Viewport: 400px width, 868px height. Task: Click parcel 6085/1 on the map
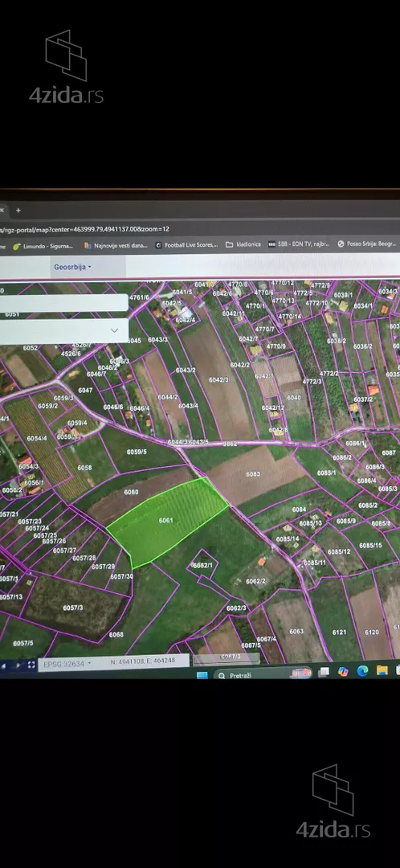tap(326, 473)
